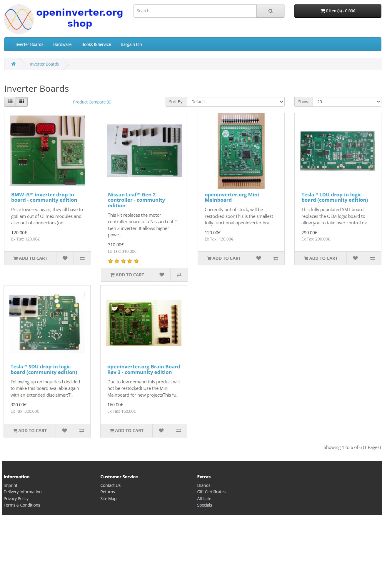Open the Contact Us footer link
Screen dimensions: 387x588
pos(111,485)
